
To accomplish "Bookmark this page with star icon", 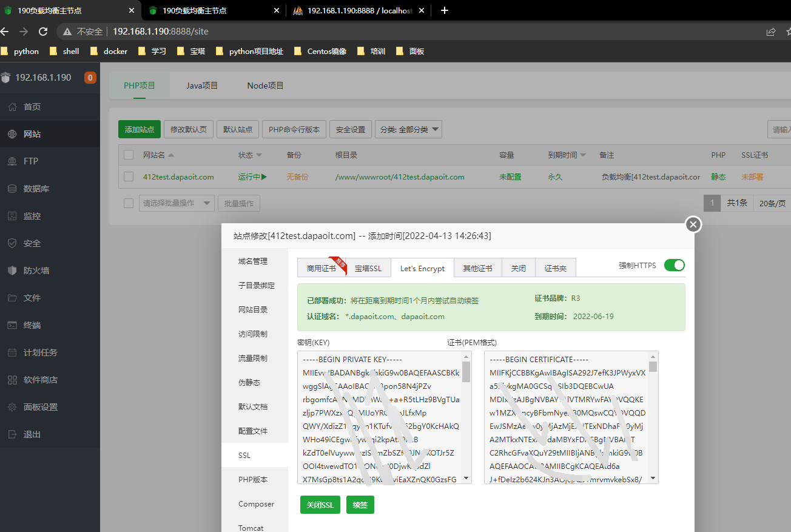I will (x=788, y=31).
